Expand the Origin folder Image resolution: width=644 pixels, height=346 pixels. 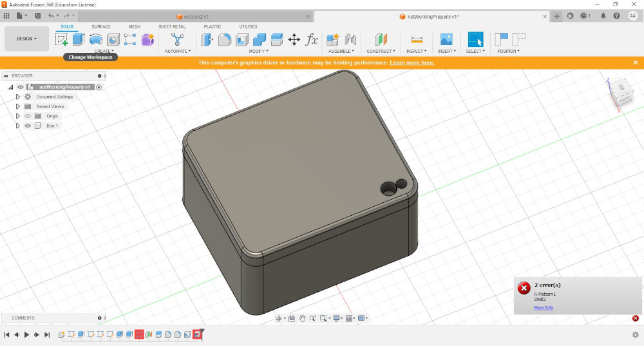pyautogui.click(x=17, y=116)
